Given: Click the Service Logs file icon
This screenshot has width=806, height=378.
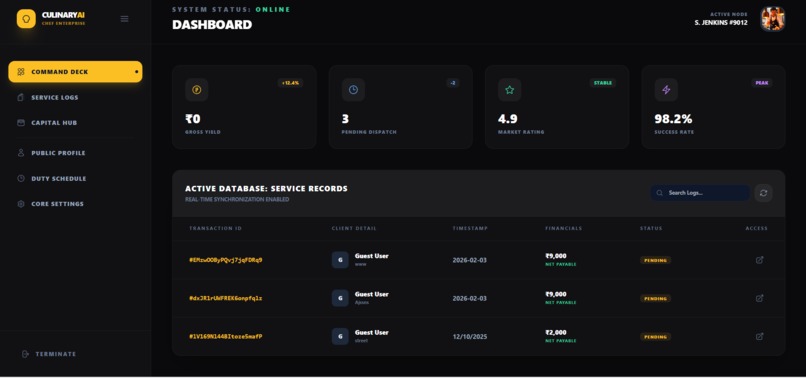Looking at the screenshot, I should click(21, 98).
